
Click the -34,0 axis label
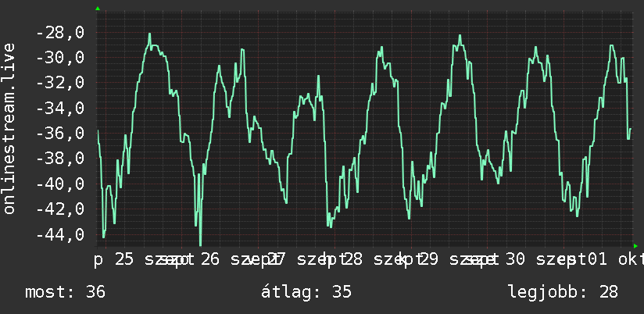[60, 109]
